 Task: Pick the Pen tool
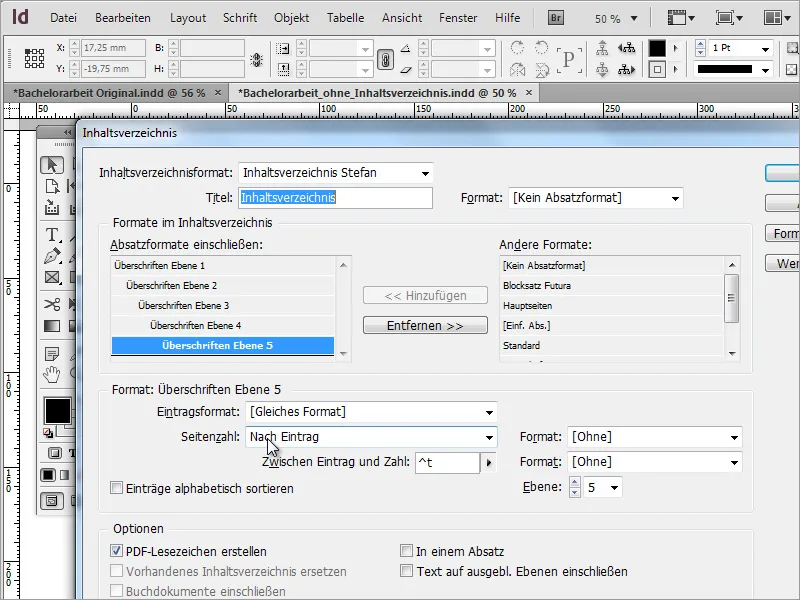pyautogui.click(x=53, y=256)
